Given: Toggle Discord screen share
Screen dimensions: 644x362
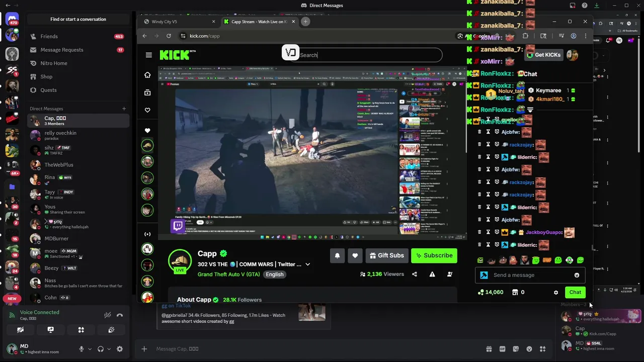Looking at the screenshot, I should tap(50, 330).
